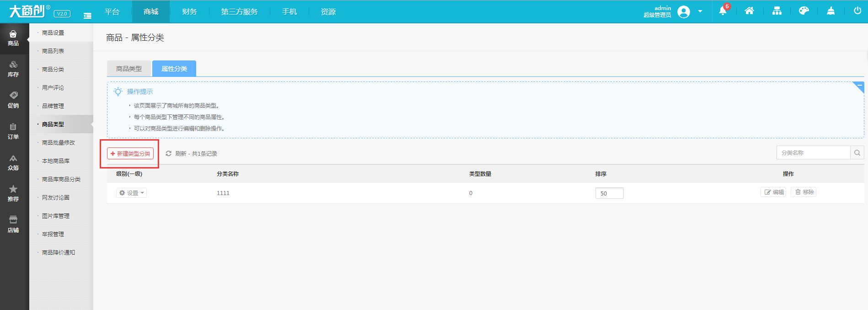Click the power logout icon

[857, 11]
